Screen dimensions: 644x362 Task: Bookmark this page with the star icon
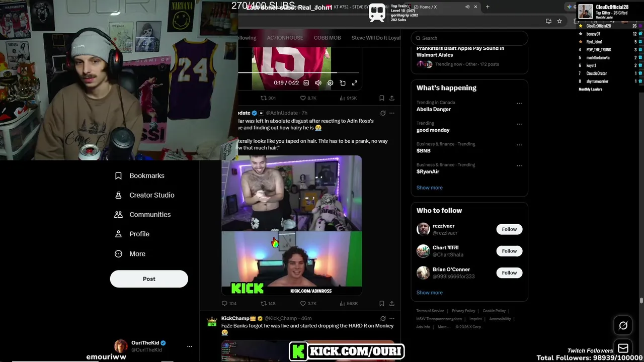(x=559, y=21)
